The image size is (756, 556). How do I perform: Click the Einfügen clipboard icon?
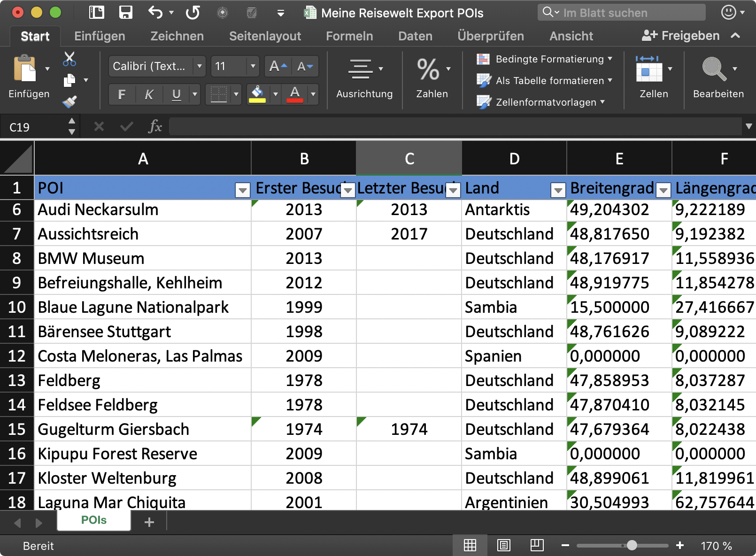click(25, 69)
